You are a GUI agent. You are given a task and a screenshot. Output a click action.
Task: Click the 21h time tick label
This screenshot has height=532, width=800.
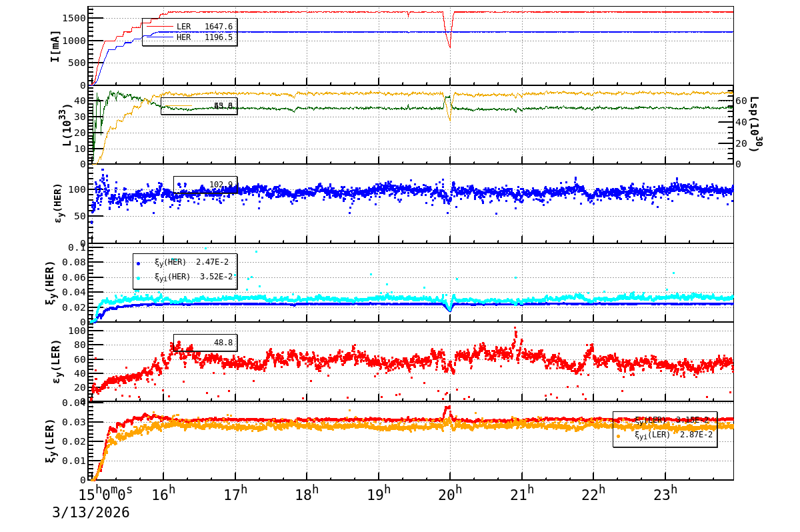click(x=522, y=493)
